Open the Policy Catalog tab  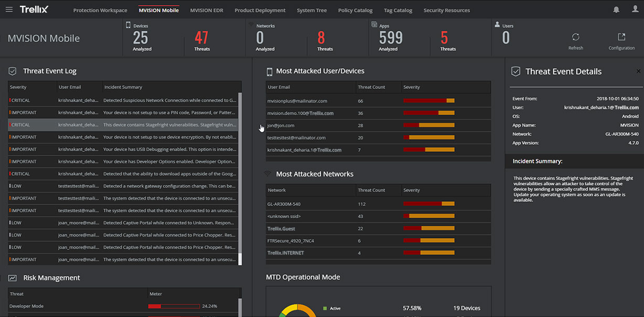(355, 10)
